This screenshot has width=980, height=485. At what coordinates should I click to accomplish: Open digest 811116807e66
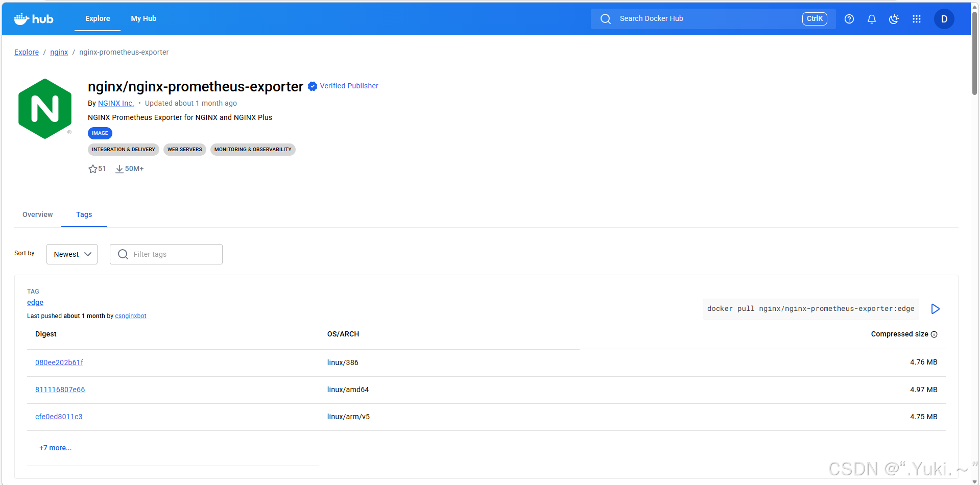[x=60, y=390]
